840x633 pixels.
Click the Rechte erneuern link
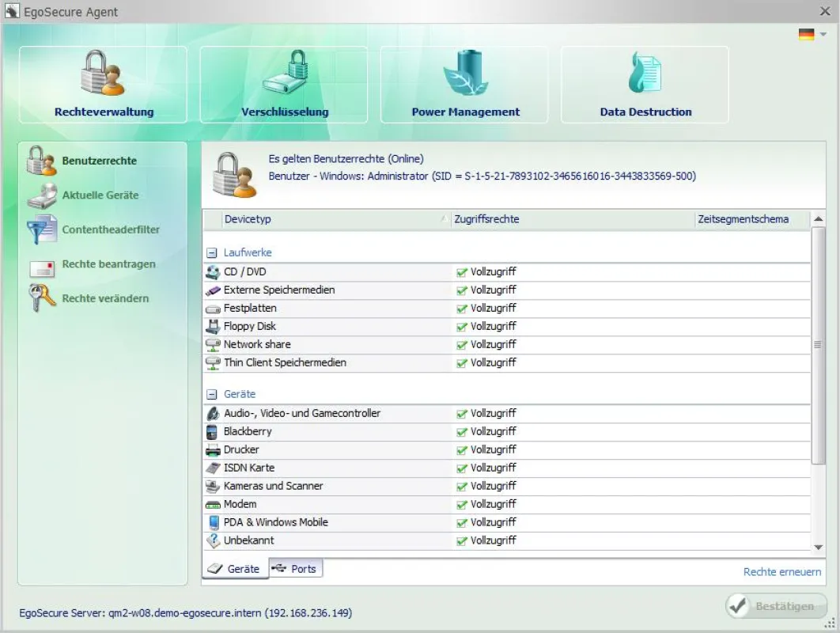(781, 572)
